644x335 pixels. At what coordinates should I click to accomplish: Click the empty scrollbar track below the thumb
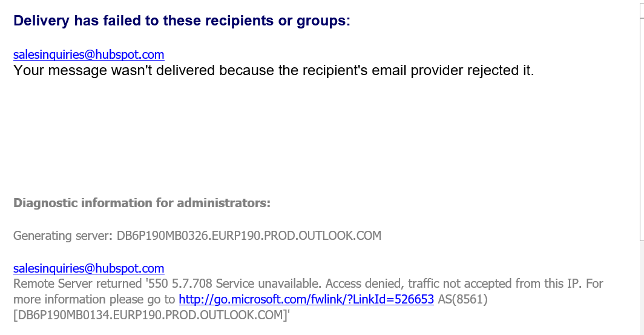(641, 285)
